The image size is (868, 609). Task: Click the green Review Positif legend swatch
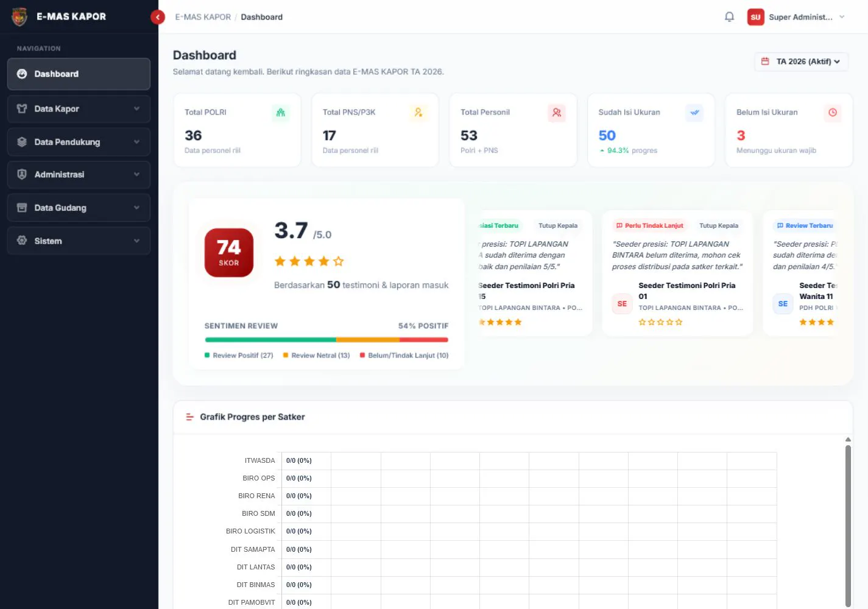(x=207, y=355)
